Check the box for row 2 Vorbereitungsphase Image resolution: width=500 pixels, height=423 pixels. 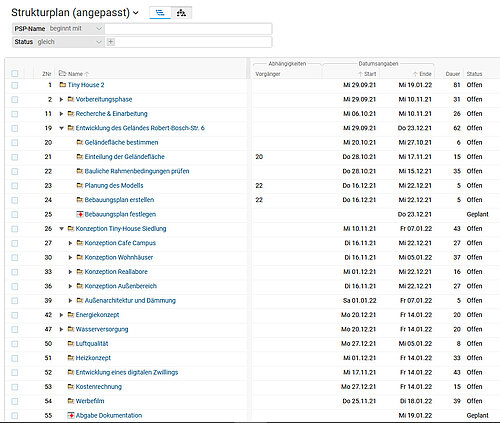pyautogui.click(x=15, y=100)
